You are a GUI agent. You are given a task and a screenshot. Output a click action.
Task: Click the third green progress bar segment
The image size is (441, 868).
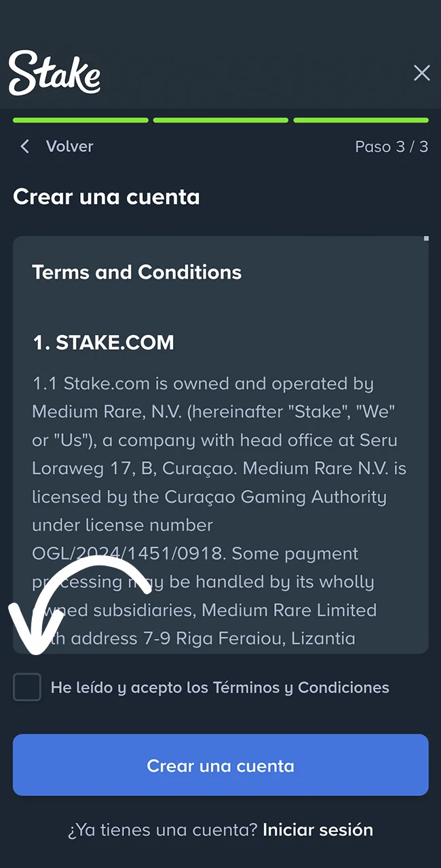(x=361, y=119)
